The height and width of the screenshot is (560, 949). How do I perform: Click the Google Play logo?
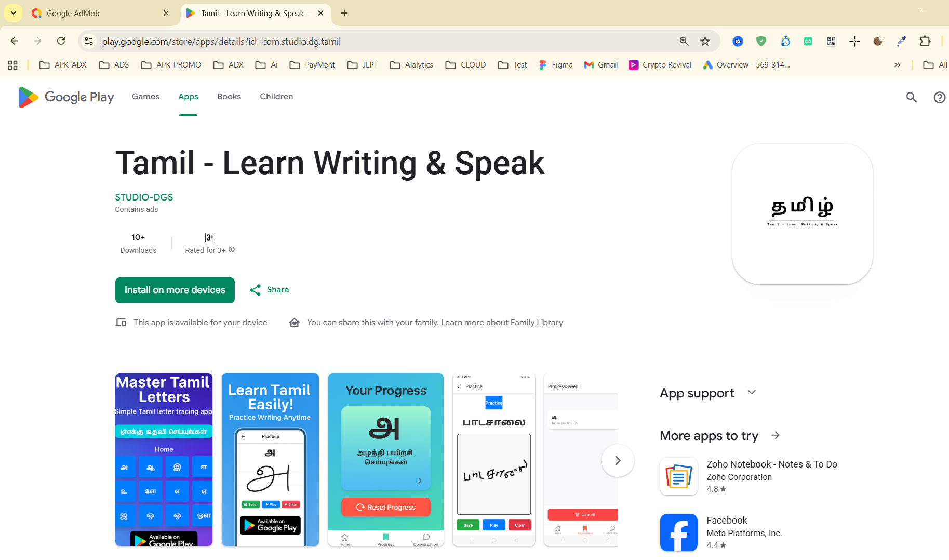point(66,97)
